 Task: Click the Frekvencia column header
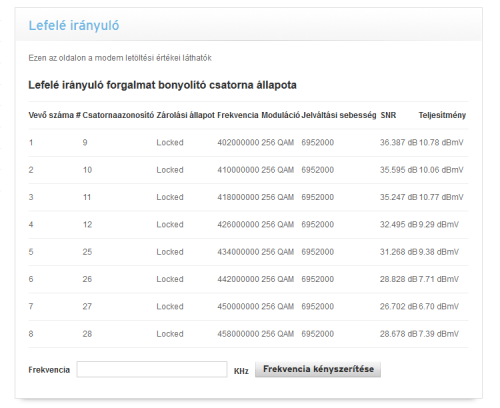pyautogui.click(x=238, y=115)
